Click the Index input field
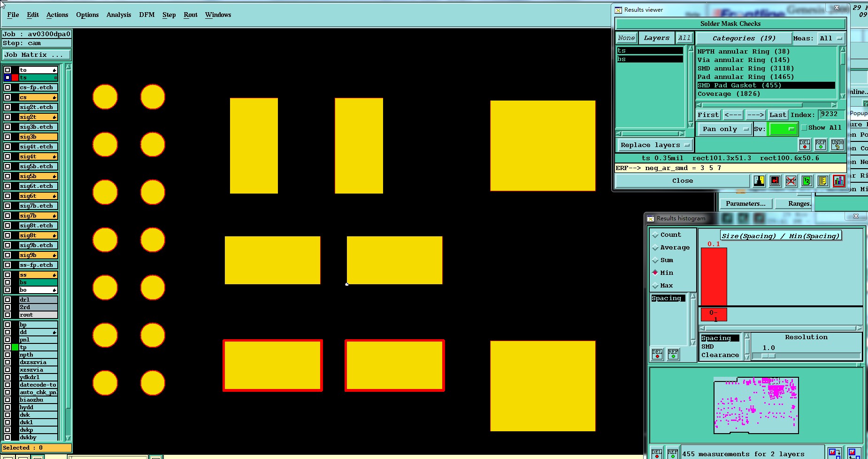 tap(831, 115)
